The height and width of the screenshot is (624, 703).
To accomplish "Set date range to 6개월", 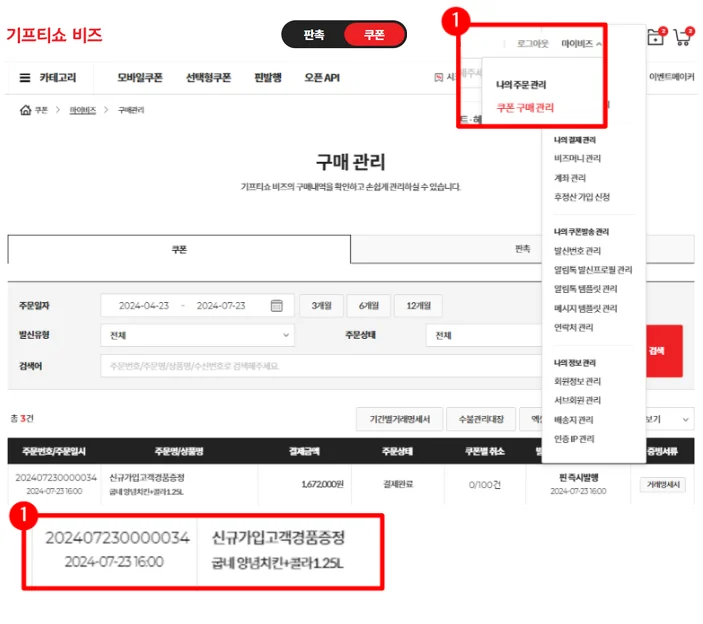I will (x=369, y=306).
